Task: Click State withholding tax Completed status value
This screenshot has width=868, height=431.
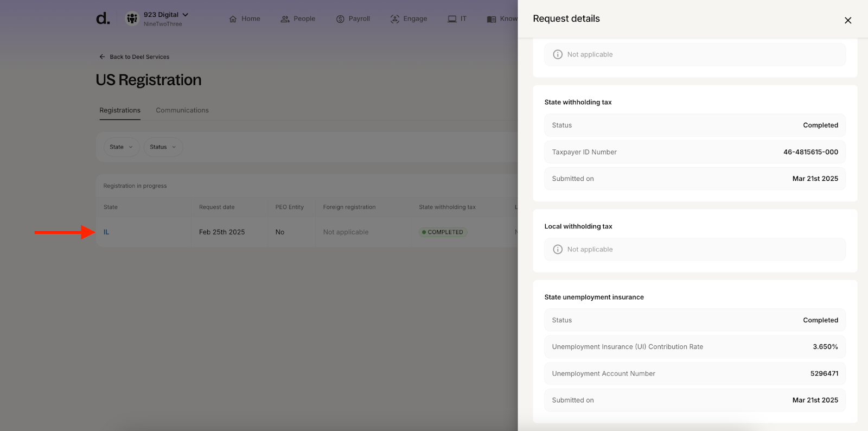Action: point(820,125)
